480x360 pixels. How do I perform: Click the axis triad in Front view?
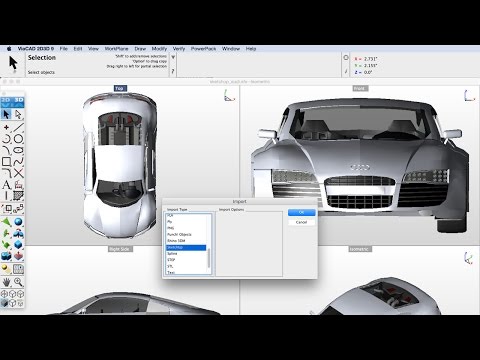click(x=469, y=96)
